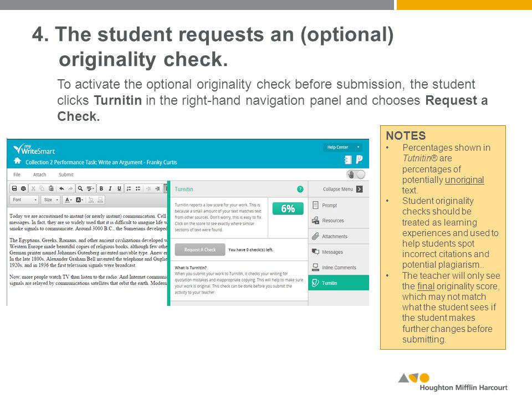Click the my WriteSmart logo
The width and height of the screenshot is (532, 399).
pos(34,149)
